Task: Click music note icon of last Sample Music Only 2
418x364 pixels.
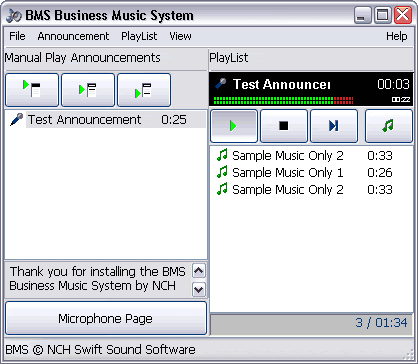Action: point(222,189)
